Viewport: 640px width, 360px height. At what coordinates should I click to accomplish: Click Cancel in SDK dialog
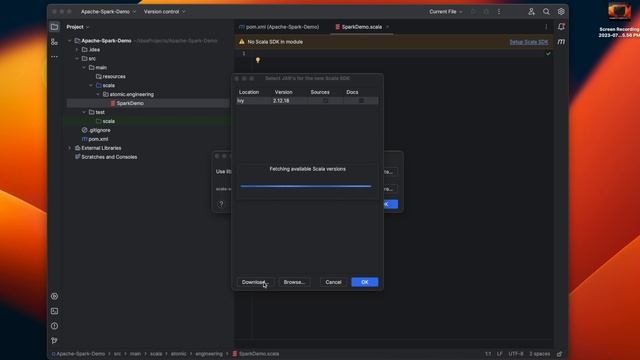pyautogui.click(x=333, y=282)
